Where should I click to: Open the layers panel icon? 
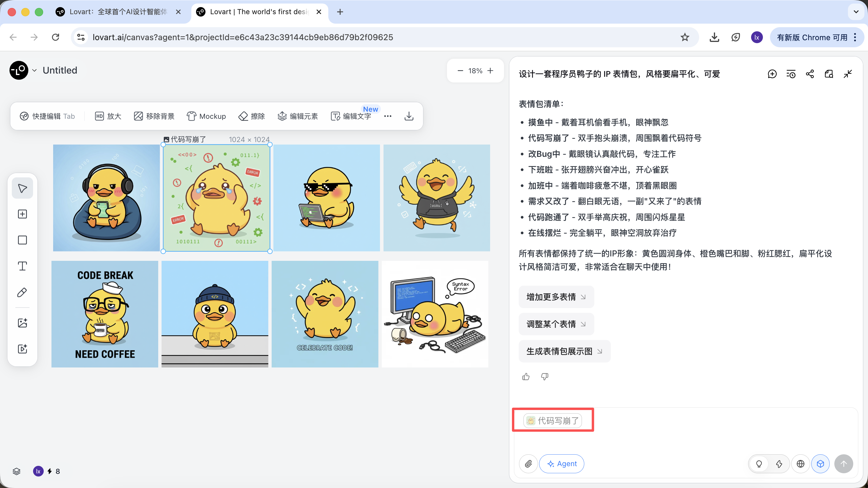(x=17, y=471)
